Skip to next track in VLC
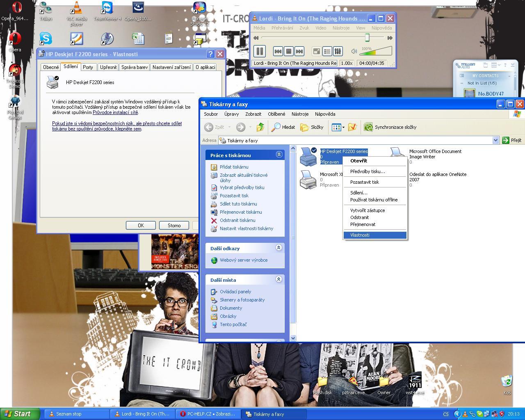The image size is (525, 420). [x=299, y=51]
